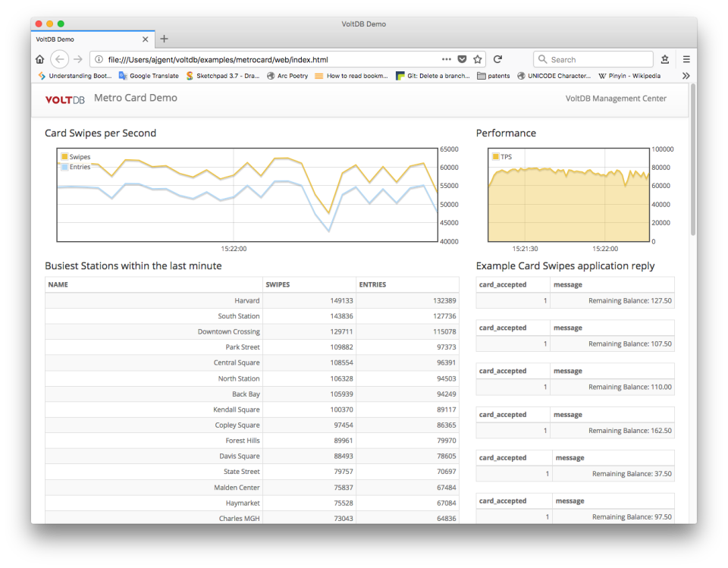This screenshot has height=568, width=728.
Task: Click the forward arrow button
Action: 78,59
